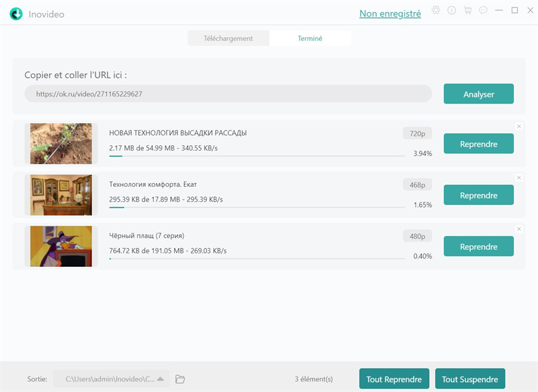Click the Analyser button
538x392 pixels.
coord(479,94)
